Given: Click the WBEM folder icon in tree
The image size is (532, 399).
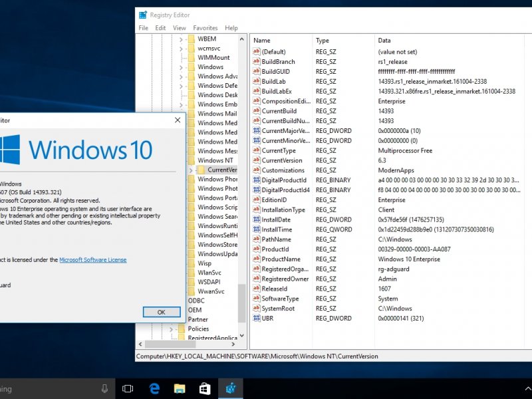Looking at the screenshot, I should pos(192,39).
